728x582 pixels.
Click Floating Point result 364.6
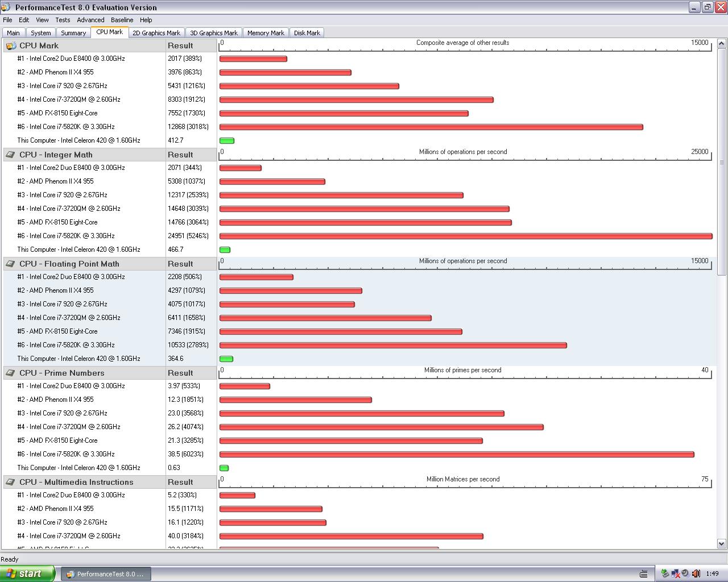coord(176,359)
